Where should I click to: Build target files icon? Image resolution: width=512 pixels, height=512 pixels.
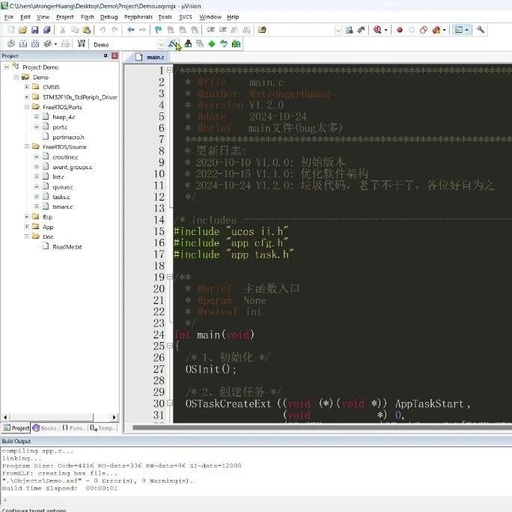pyautogui.click(x=23, y=44)
